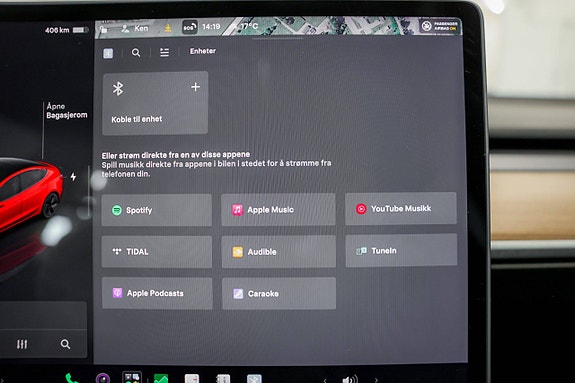
Task: Open the media sources grid icon
Action: [x=108, y=54]
